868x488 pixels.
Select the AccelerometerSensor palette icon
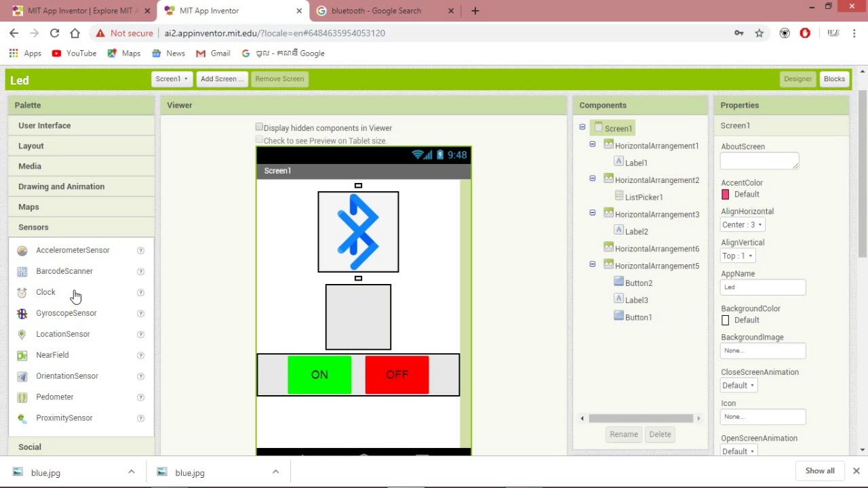pos(22,251)
